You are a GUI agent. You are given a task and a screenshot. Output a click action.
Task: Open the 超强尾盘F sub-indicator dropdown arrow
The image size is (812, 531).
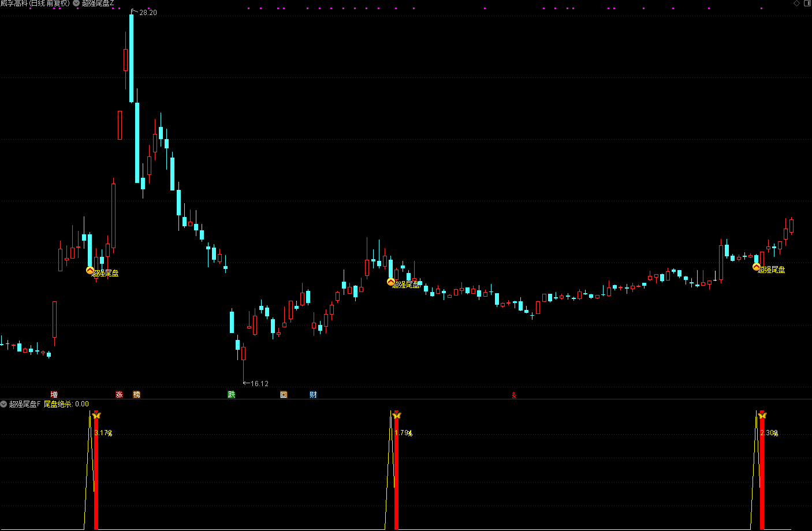tap(3, 404)
